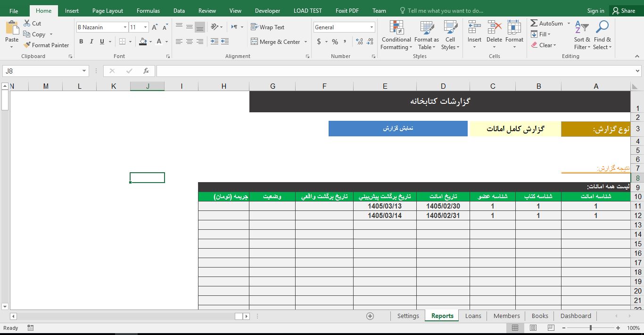The height and width of the screenshot is (335, 644).
Task: Switch to the Loans sheet tab
Action: click(473, 316)
